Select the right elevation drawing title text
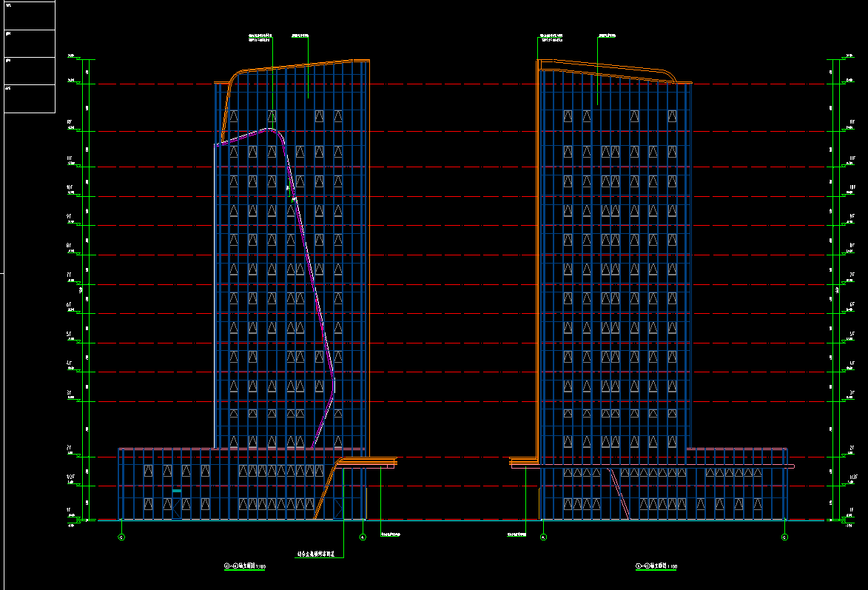 coord(656,567)
